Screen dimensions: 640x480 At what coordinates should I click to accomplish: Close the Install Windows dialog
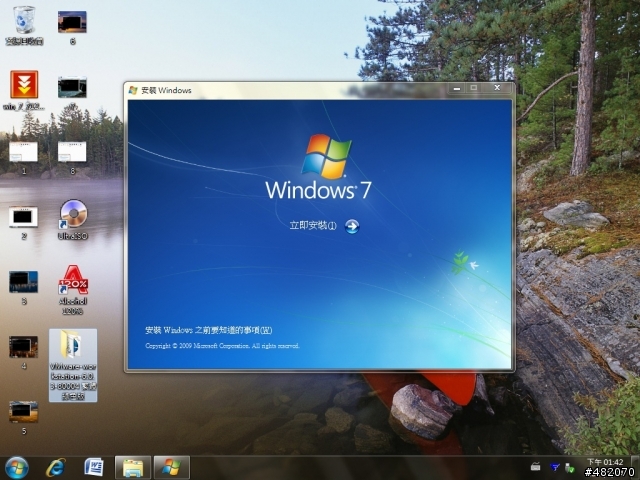(x=497, y=88)
